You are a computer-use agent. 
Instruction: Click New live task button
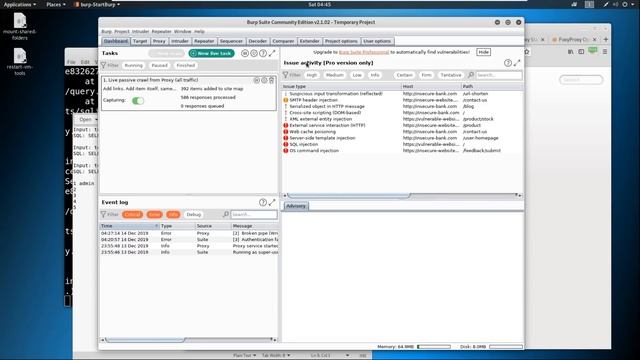pyautogui.click(x=211, y=53)
